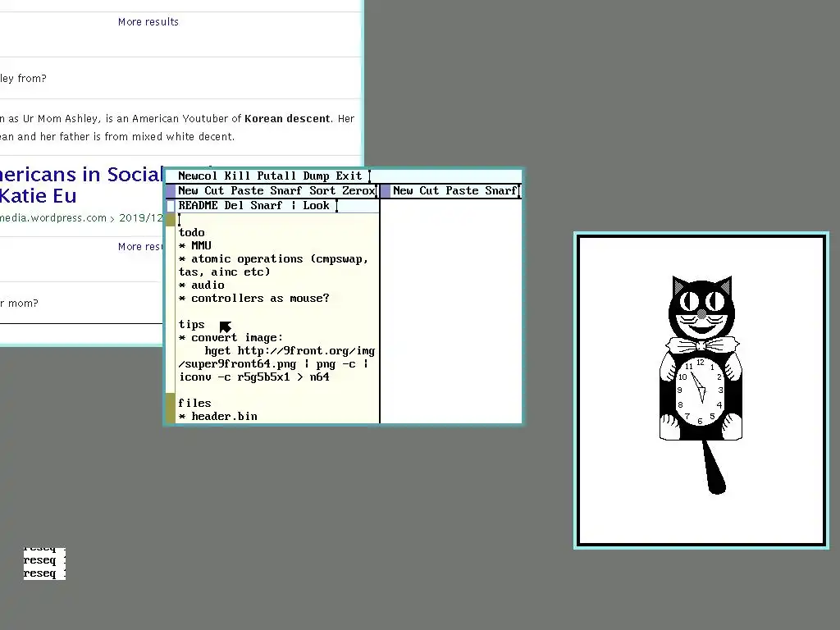
Task: Click Cut in the right column tag
Action: click(x=429, y=190)
